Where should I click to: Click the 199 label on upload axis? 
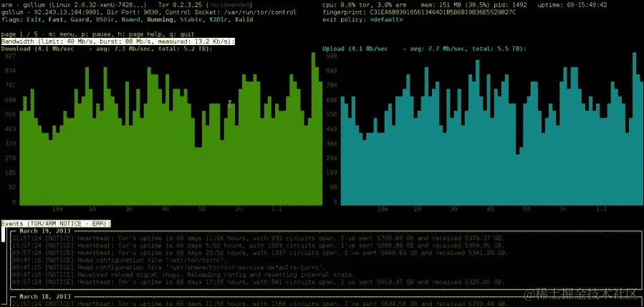332,172
